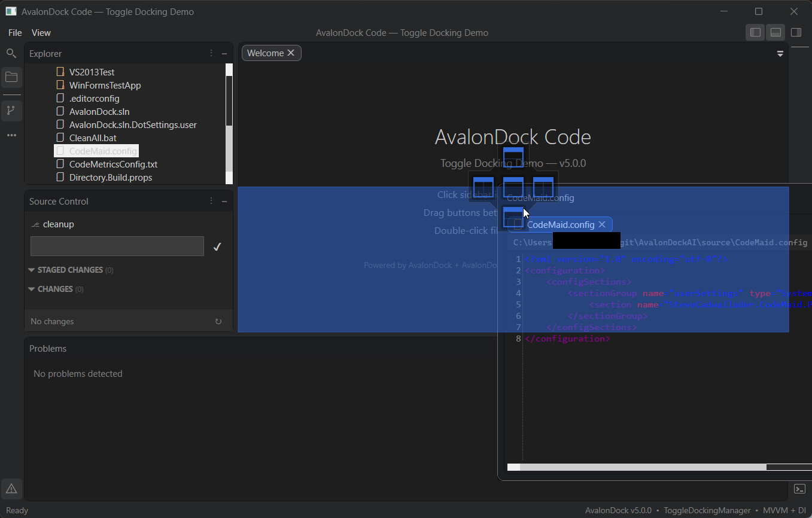This screenshot has height=518, width=812.
Task: Select Directory.Build.props in Explorer
Action: click(111, 177)
